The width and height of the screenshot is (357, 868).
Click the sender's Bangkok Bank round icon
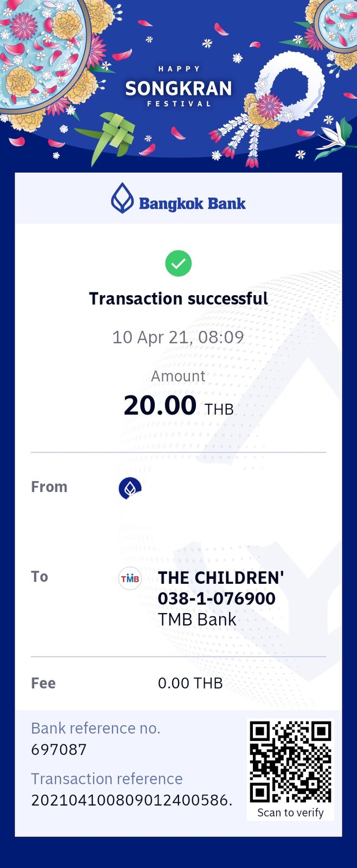[x=130, y=488]
